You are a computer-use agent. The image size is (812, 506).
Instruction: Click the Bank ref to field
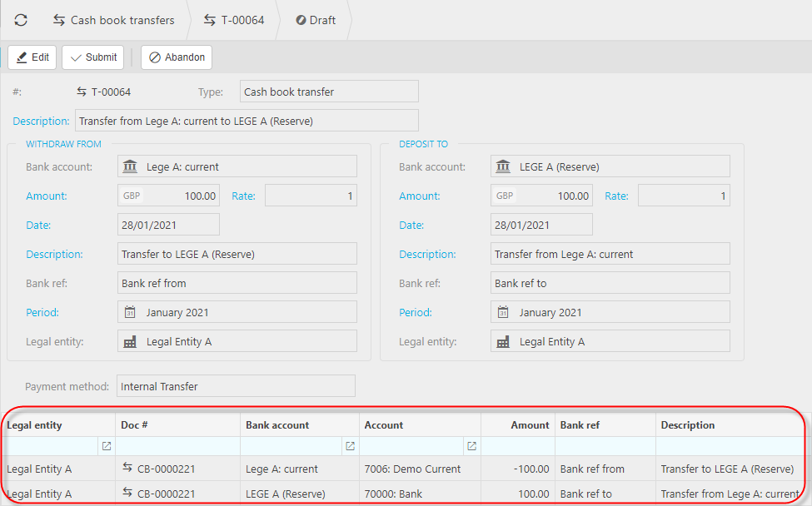click(x=610, y=283)
